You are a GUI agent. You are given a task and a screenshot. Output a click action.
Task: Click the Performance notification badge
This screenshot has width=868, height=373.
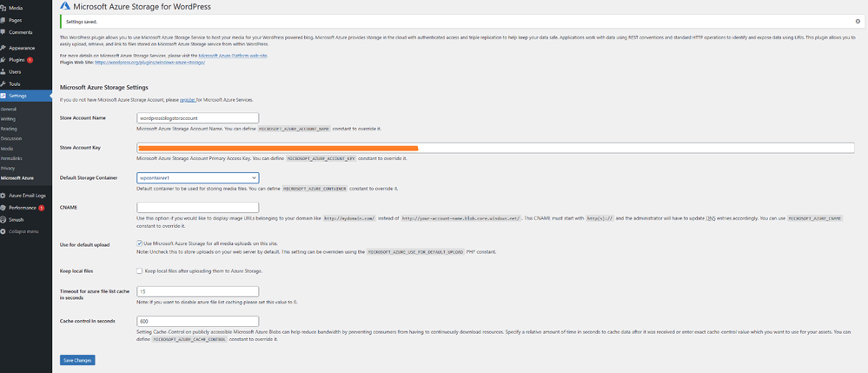tap(42, 208)
